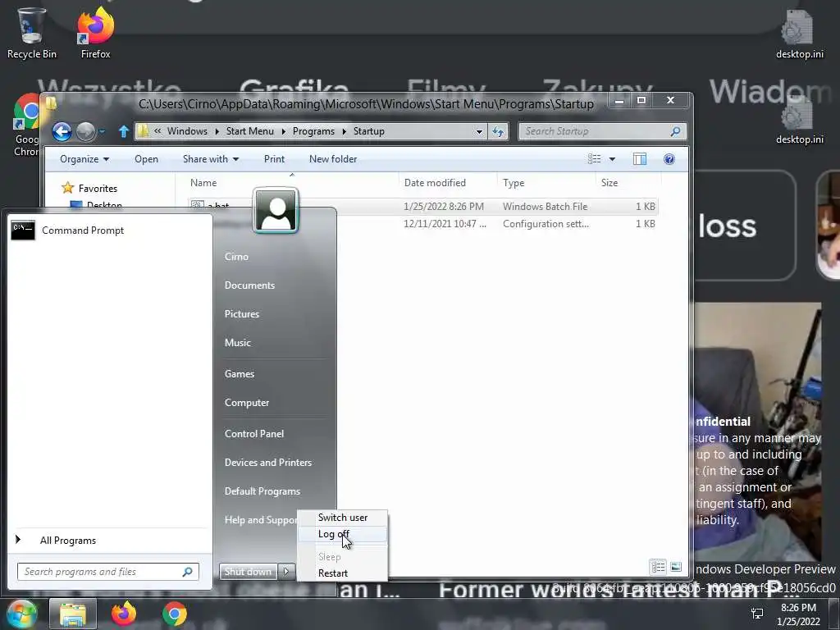Sort by the Size column header
The image size is (840, 630).
[628, 183]
